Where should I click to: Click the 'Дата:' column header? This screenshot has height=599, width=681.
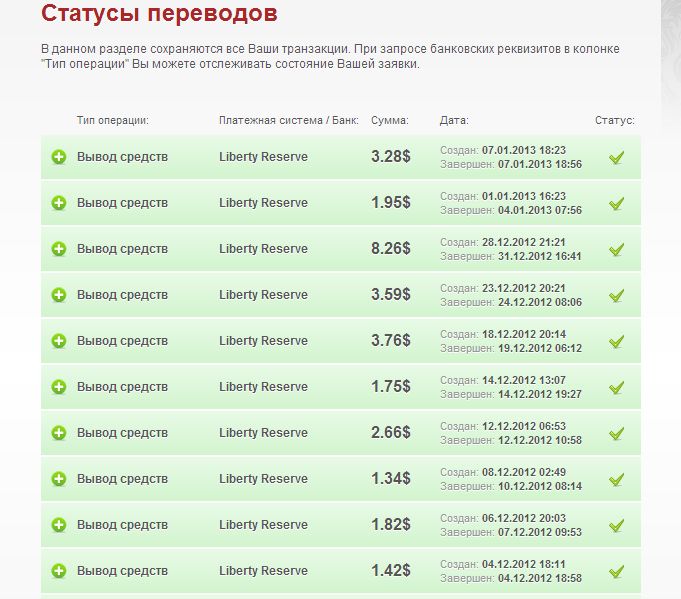[454, 120]
